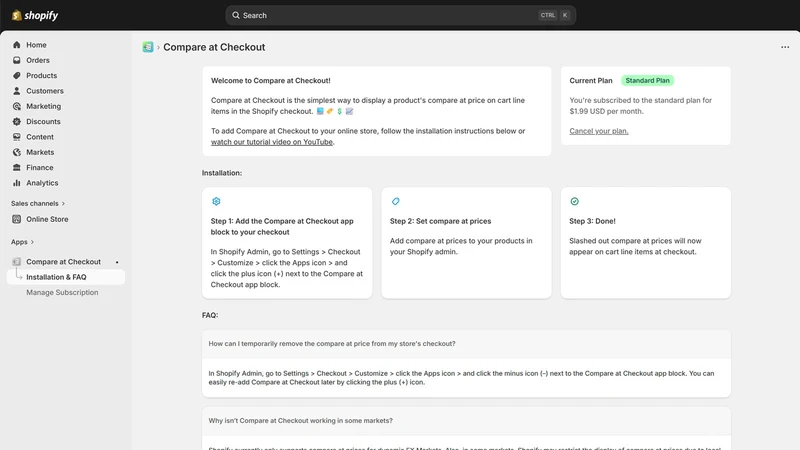Open Manage Subscription
This screenshot has height=450, width=800.
coord(62,292)
